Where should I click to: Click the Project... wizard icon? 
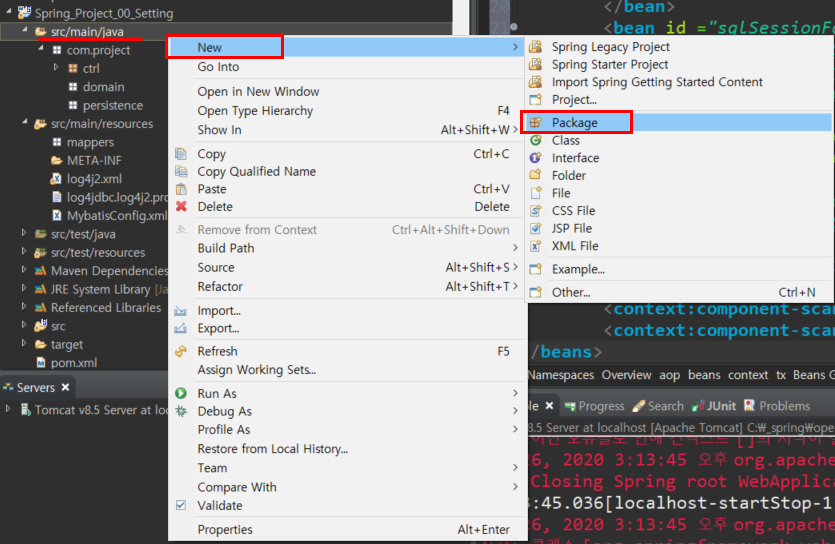coord(536,100)
